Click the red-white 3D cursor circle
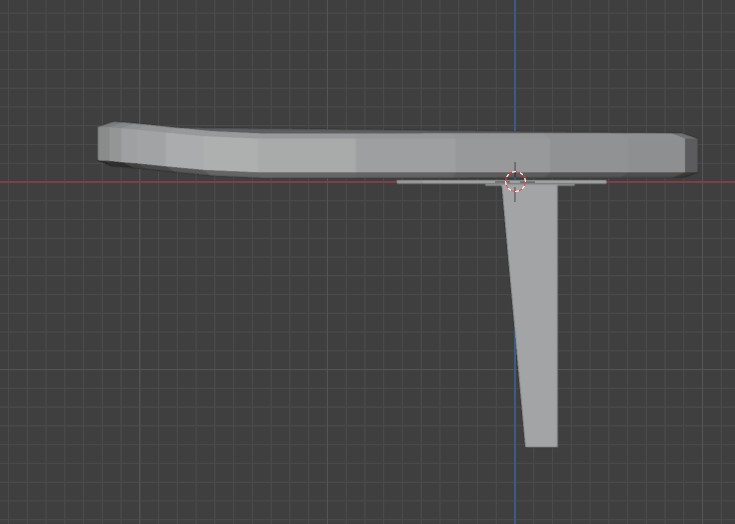This screenshot has width=735, height=524. click(515, 181)
